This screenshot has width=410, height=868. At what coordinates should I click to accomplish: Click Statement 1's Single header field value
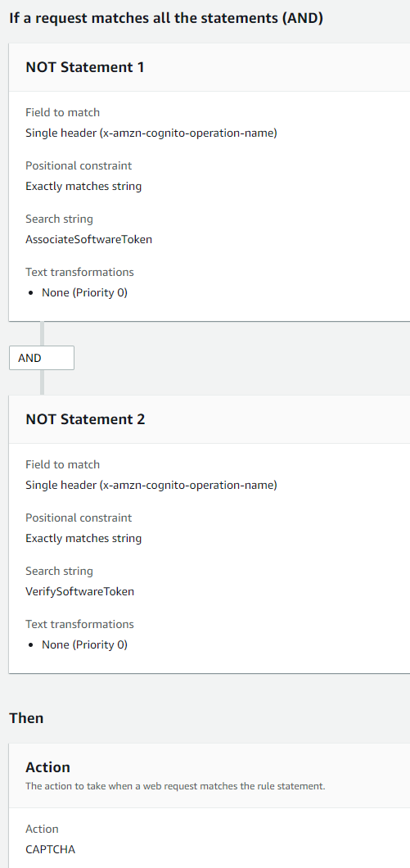pos(151,133)
